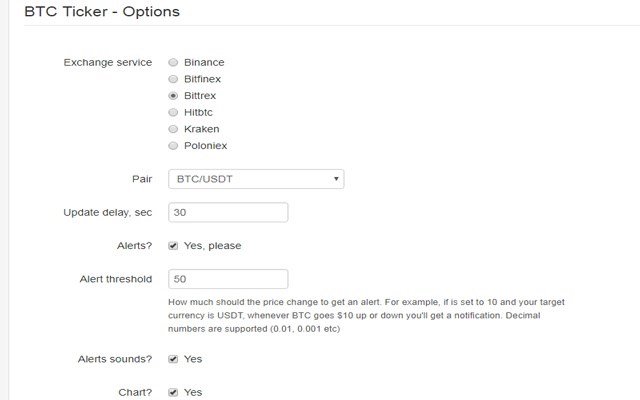This screenshot has width=640, height=400.
Task: Select the Binance exchange radio button
Action: 173,62
